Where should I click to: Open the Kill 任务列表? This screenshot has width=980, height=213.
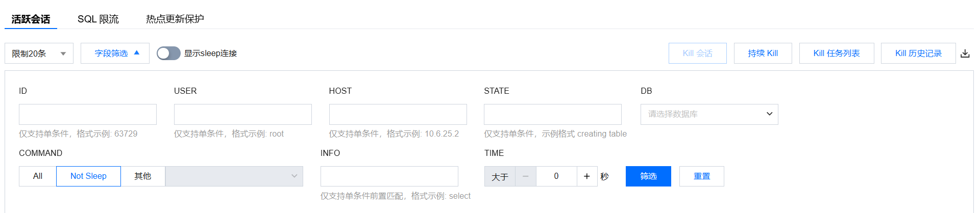836,54
